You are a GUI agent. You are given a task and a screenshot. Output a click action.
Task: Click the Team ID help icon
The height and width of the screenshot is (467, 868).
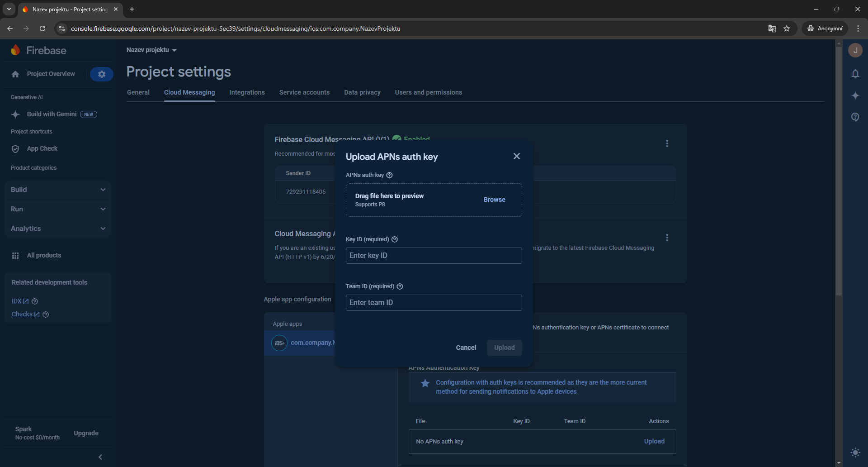[400, 286]
